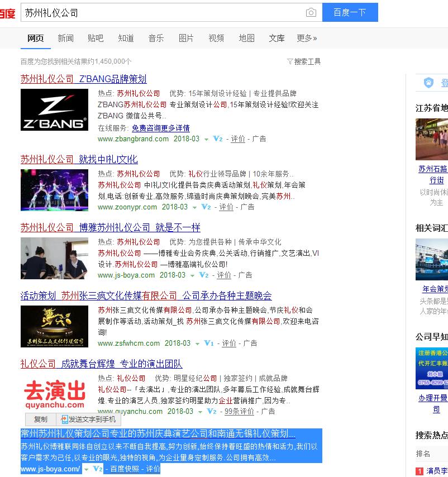Switch to the 文库 tab
This screenshot has width=448, height=477.
click(277, 38)
